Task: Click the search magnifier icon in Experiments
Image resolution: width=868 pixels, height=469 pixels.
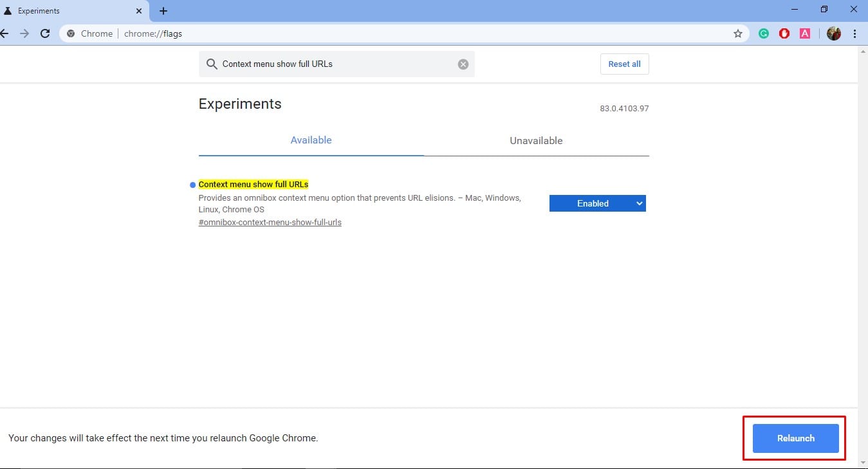Action: [x=212, y=64]
